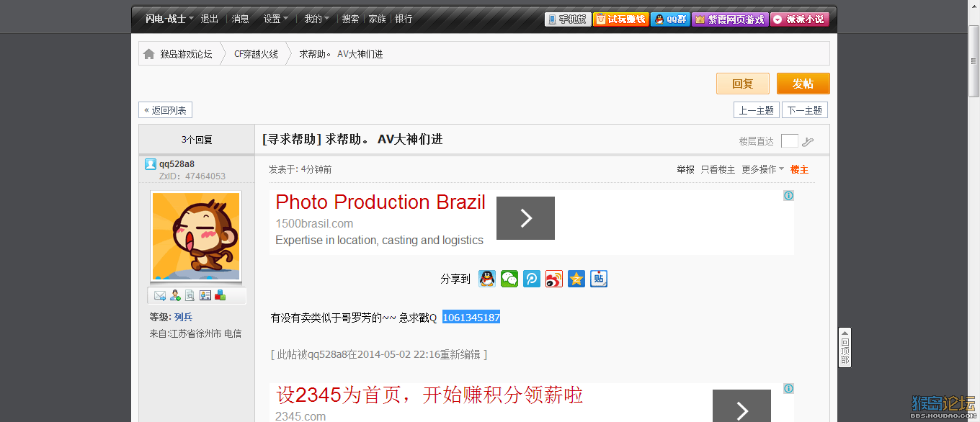The image size is (980, 422).
Task: Share to Baidu Tieba icon
Action: pyautogui.click(x=599, y=279)
